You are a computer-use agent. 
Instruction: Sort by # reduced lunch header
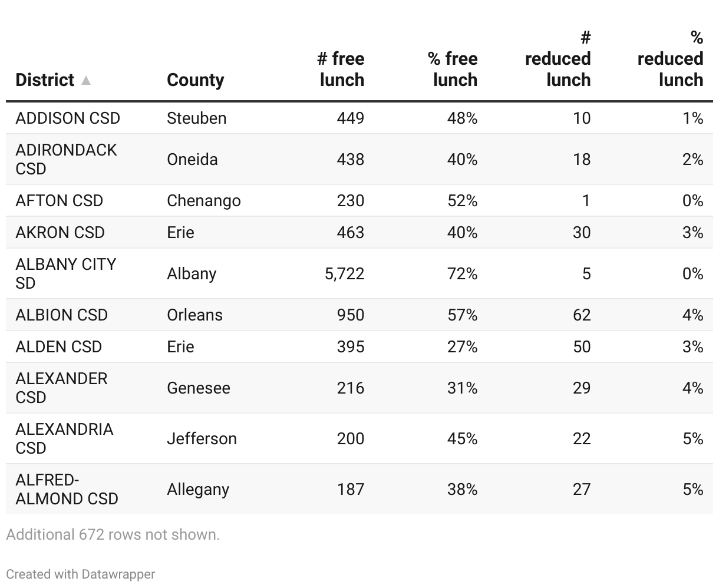pos(558,59)
